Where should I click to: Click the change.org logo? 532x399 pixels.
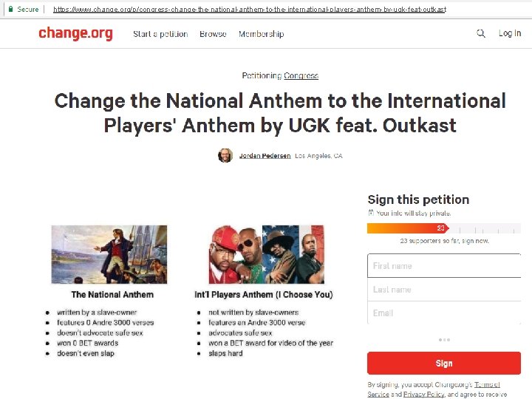[x=75, y=34]
